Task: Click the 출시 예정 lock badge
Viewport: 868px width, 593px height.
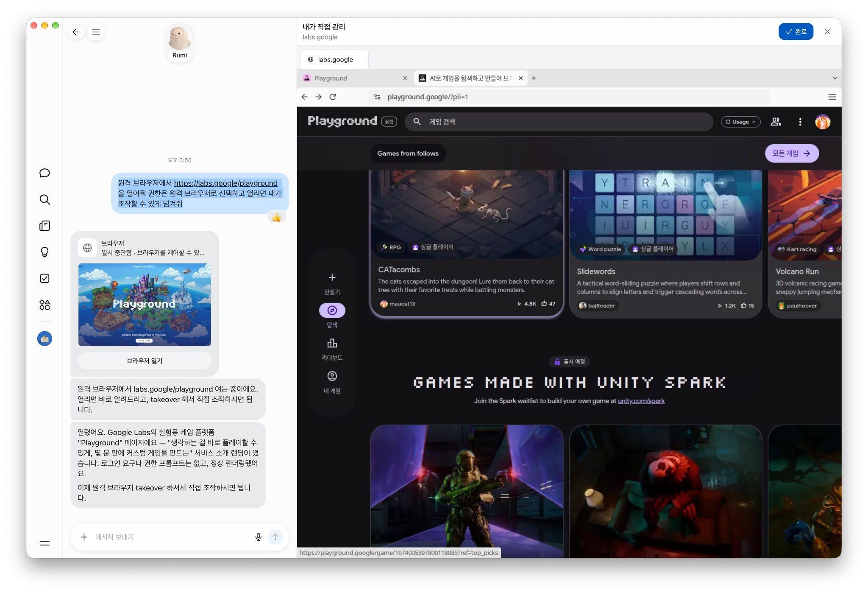Action: coord(569,361)
